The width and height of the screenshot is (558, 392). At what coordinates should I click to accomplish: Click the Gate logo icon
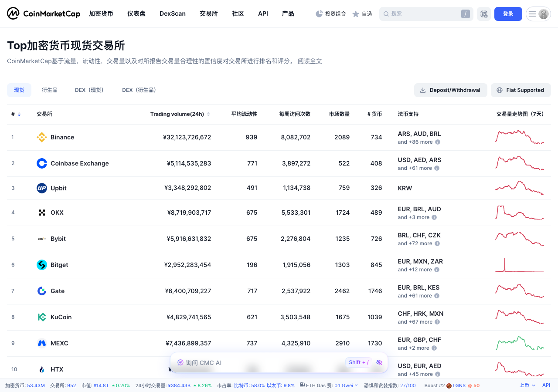[x=42, y=291]
